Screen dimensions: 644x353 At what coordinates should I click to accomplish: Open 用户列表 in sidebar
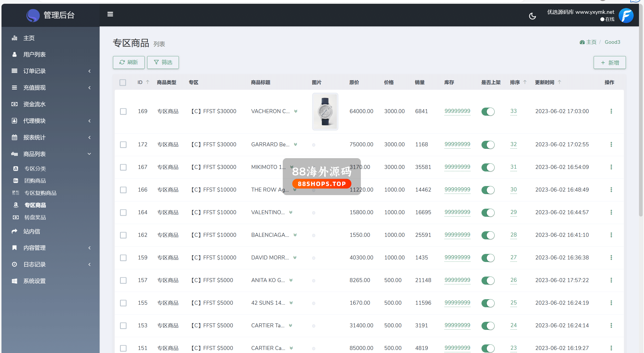[x=34, y=55]
